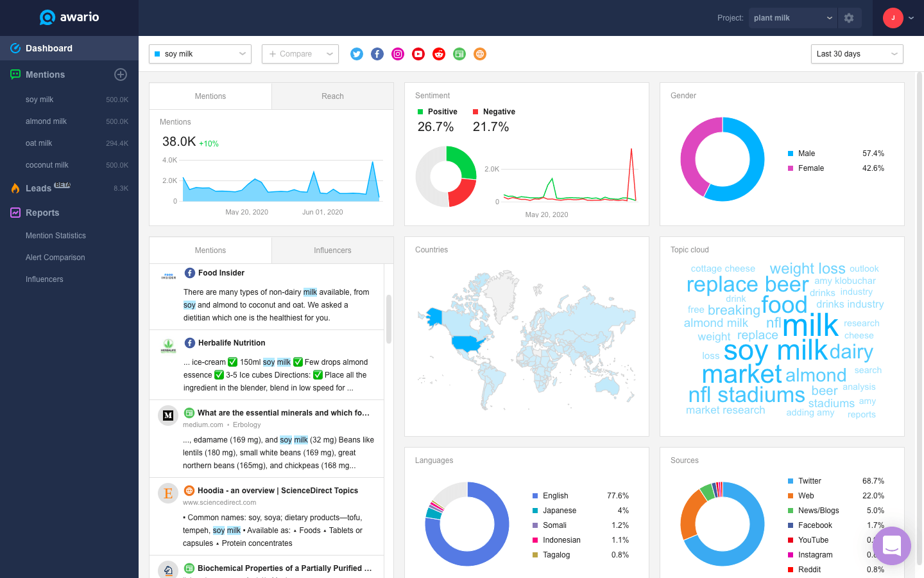Click the English row in Languages legend
Viewport: 924px width, 578px height.
(581, 496)
